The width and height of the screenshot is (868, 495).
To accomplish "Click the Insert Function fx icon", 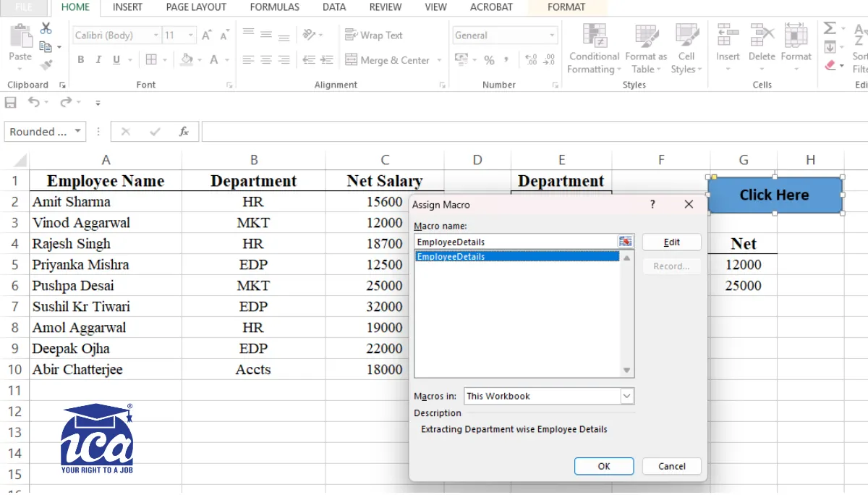I will click(184, 132).
